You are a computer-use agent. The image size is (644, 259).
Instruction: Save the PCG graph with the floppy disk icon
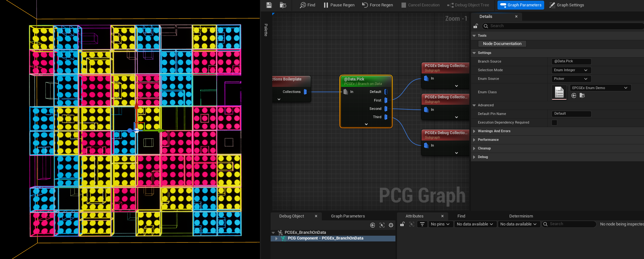point(269,5)
